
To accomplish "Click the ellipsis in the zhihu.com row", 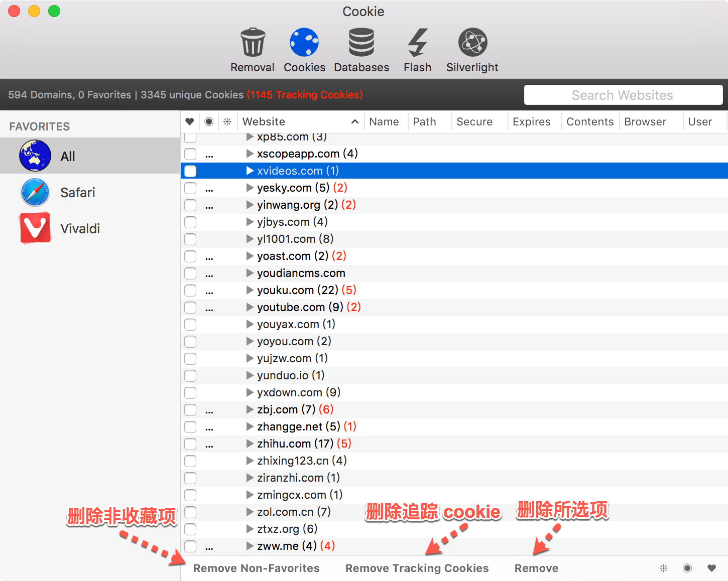I will coord(209,446).
